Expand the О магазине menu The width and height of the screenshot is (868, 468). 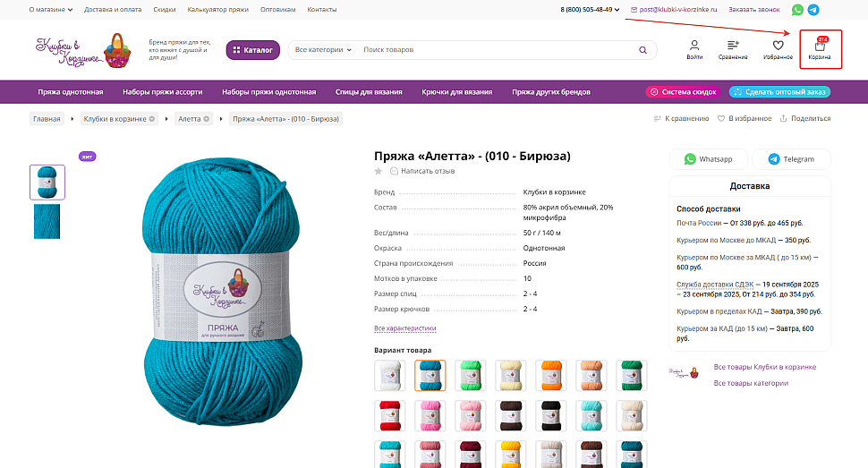(x=51, y=10)
